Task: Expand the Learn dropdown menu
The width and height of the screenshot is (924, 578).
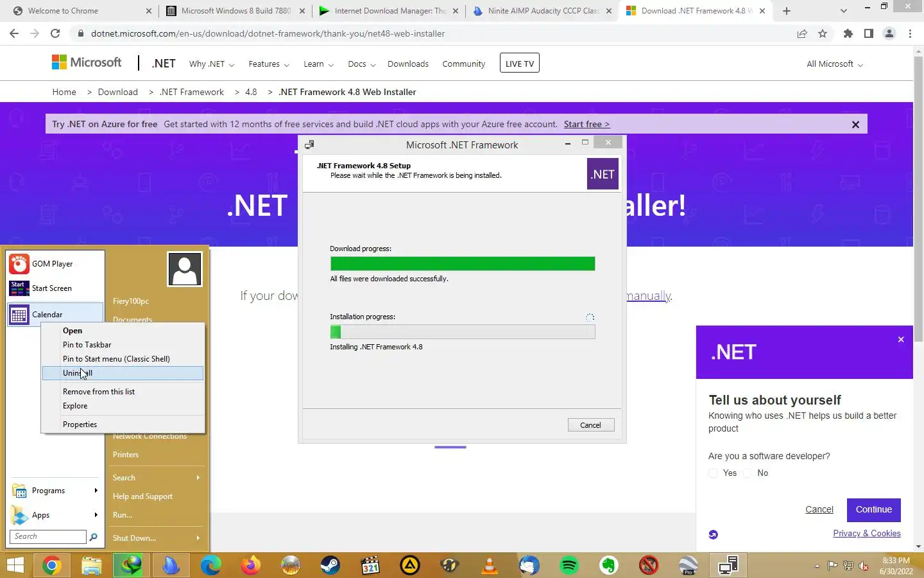Action: [318, 64]
